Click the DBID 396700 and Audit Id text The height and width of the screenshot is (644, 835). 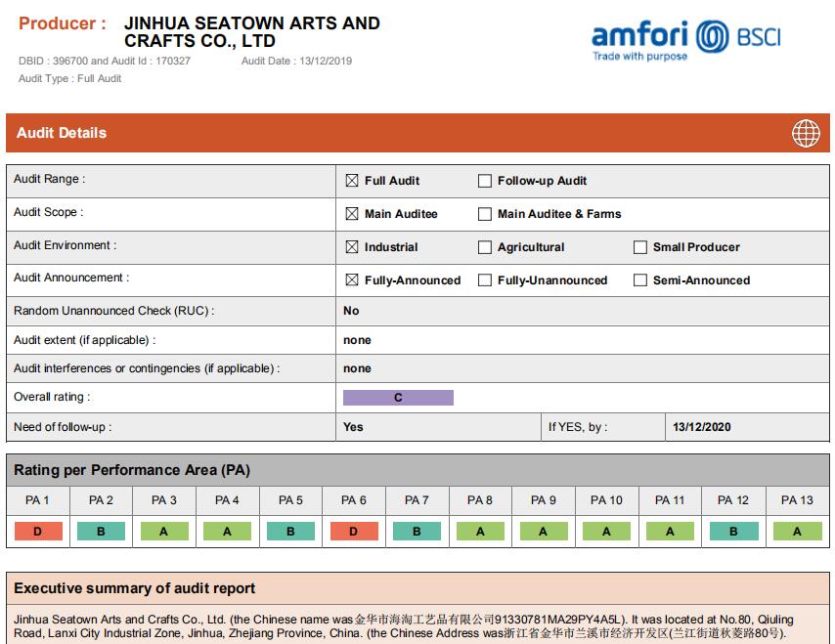[105, 61]
